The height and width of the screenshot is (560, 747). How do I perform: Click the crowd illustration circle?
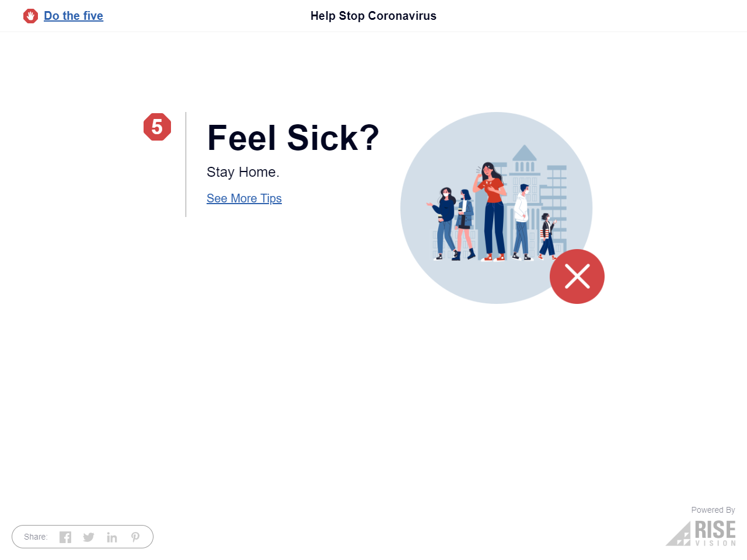click(496, 208)
